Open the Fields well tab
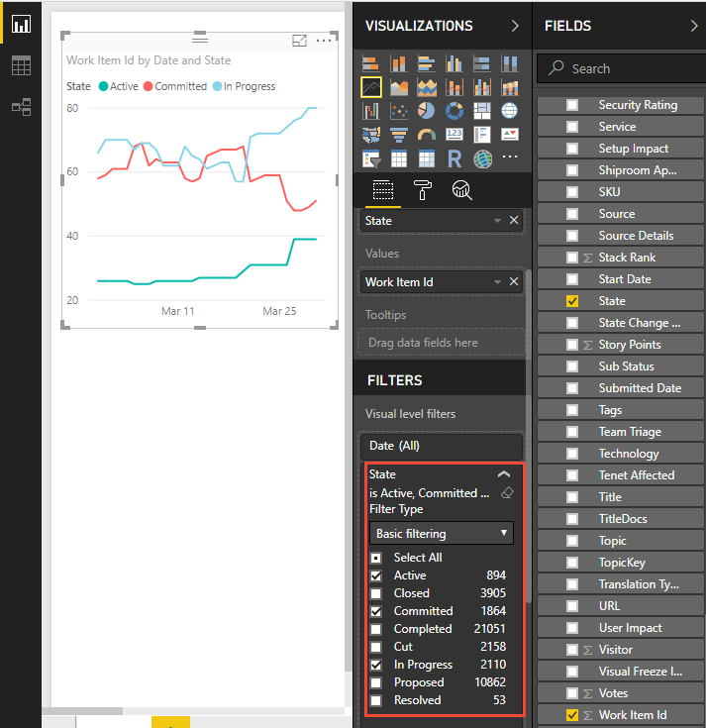The image size is (706, 728). coord(382,190)
